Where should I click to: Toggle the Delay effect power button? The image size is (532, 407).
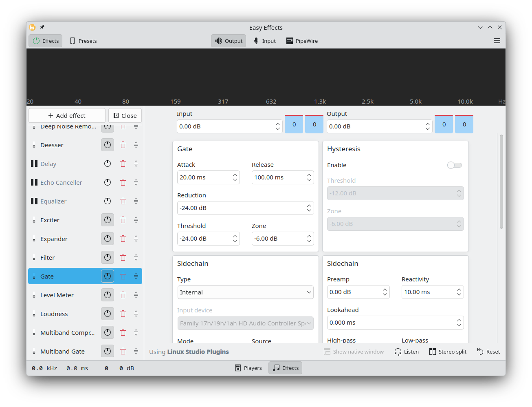tap(108, 164)
